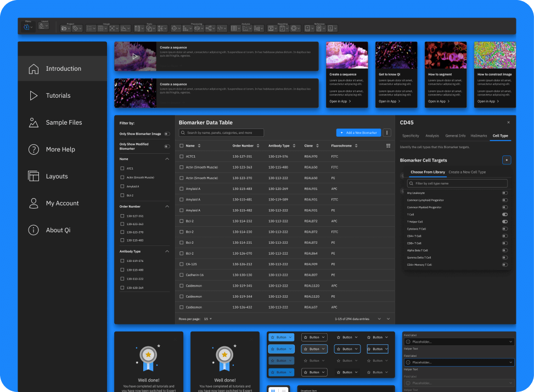Select the Choose From Library tab

tap(428, 172)
